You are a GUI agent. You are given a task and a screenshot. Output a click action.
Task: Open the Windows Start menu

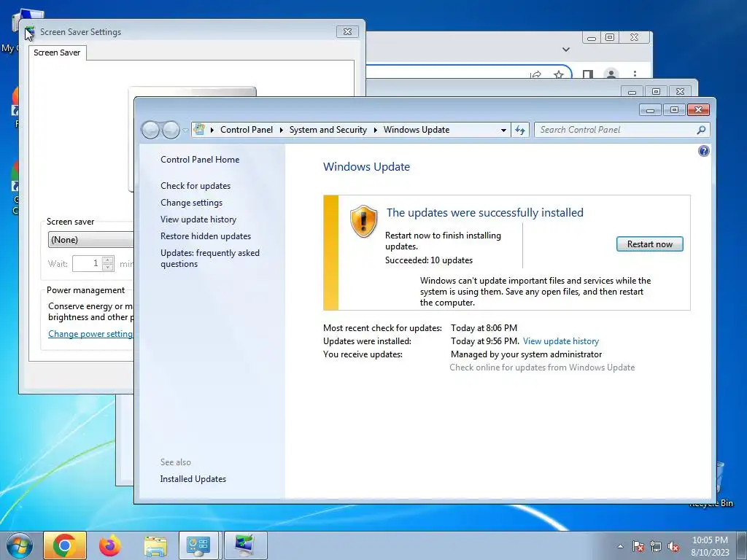pyautogui.click(x=20, y=545)
